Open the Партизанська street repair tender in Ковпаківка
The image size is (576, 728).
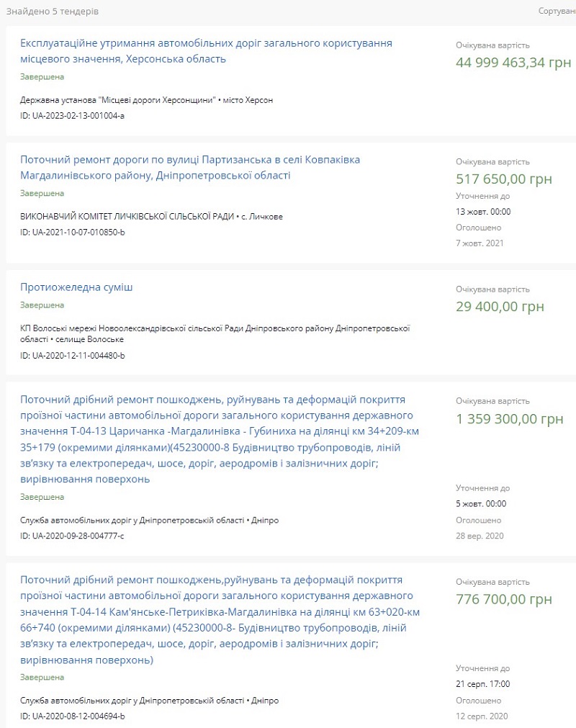(190, 168)
